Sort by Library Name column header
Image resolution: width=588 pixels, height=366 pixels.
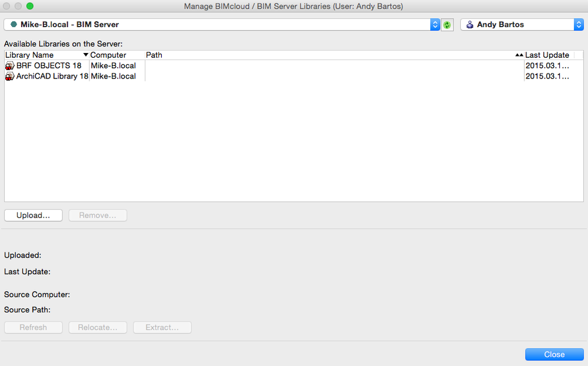47,55
